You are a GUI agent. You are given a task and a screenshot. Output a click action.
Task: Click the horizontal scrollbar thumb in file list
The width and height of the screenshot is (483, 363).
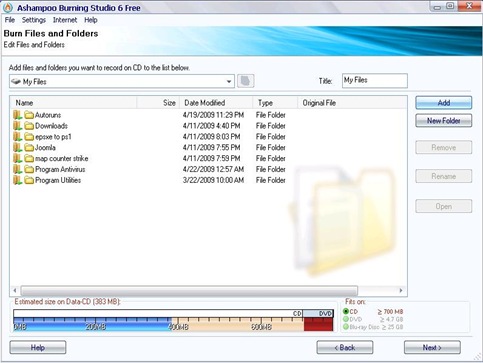pos(189,290)
